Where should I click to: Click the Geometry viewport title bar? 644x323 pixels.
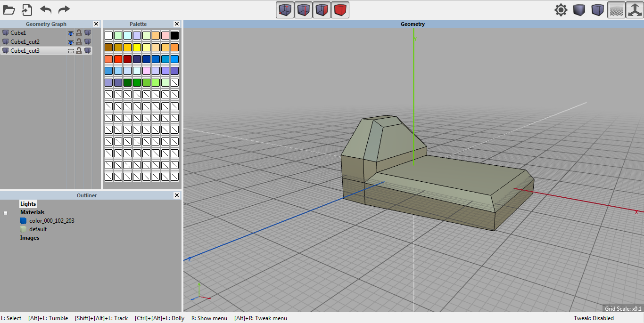pos(413,24)
